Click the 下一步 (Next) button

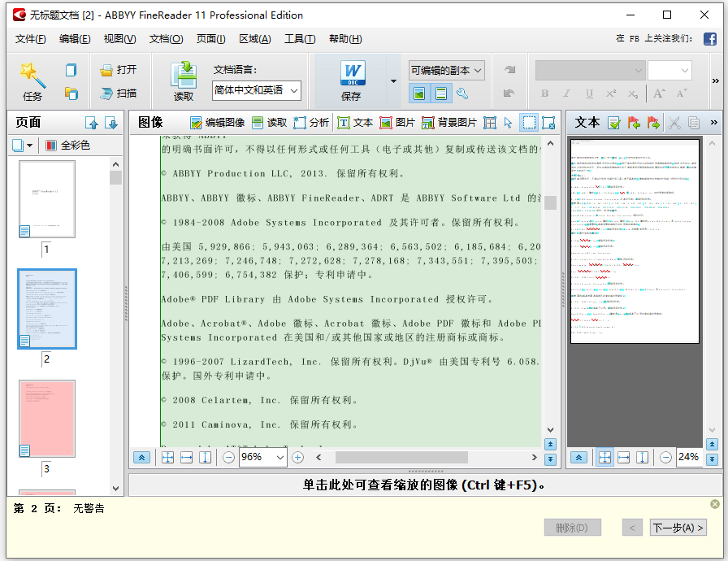pos(678,527)
